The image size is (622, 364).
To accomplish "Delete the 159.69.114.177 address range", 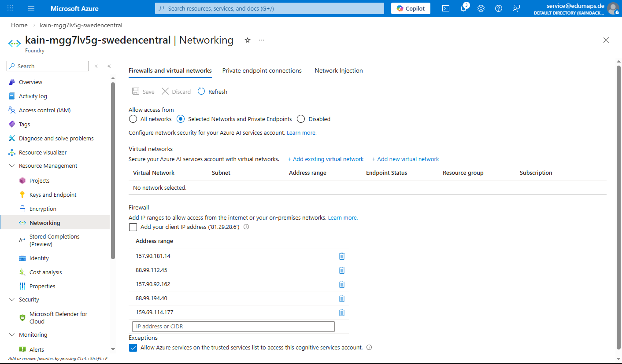I will 341,313.
